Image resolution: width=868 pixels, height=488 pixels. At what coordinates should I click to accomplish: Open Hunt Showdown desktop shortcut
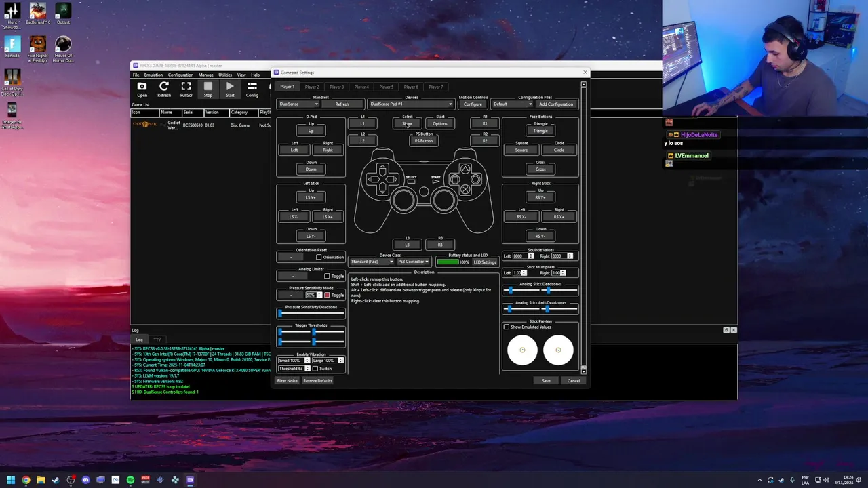(x=12, y=16)
